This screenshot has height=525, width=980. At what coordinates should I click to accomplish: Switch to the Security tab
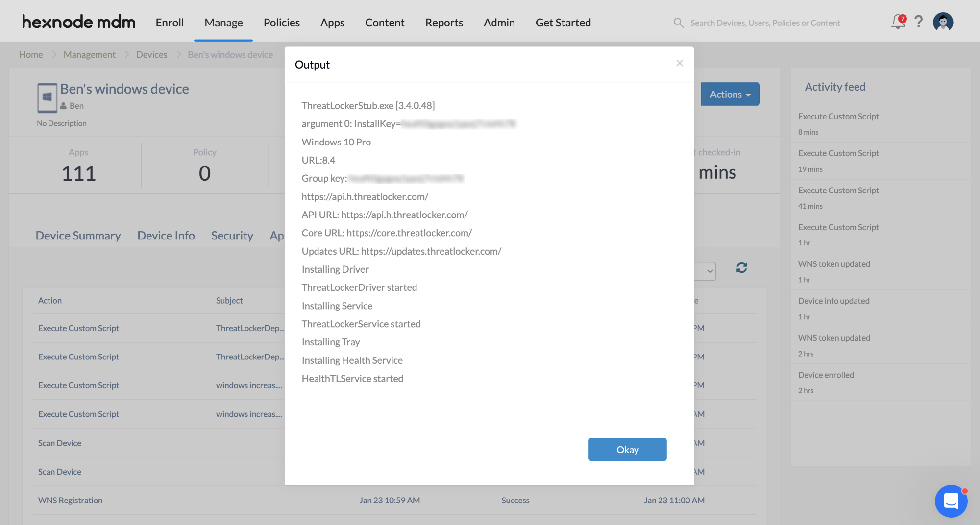click(232, 236)
